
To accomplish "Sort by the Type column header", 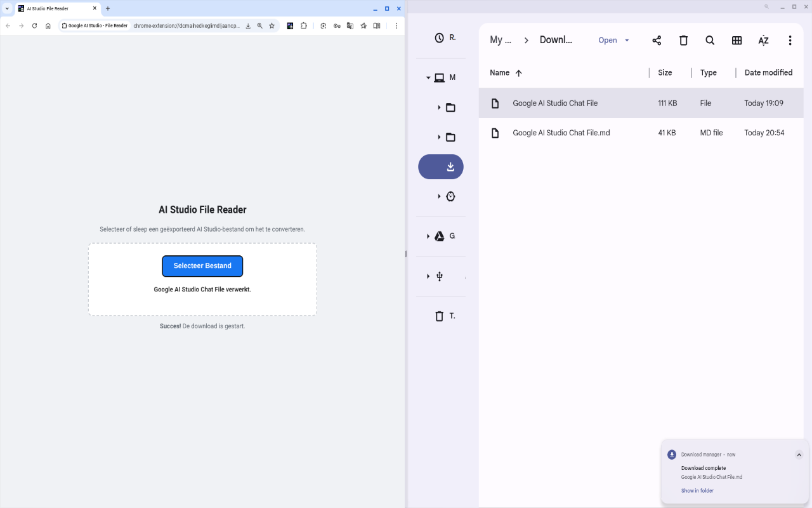I will coord(709,73).
